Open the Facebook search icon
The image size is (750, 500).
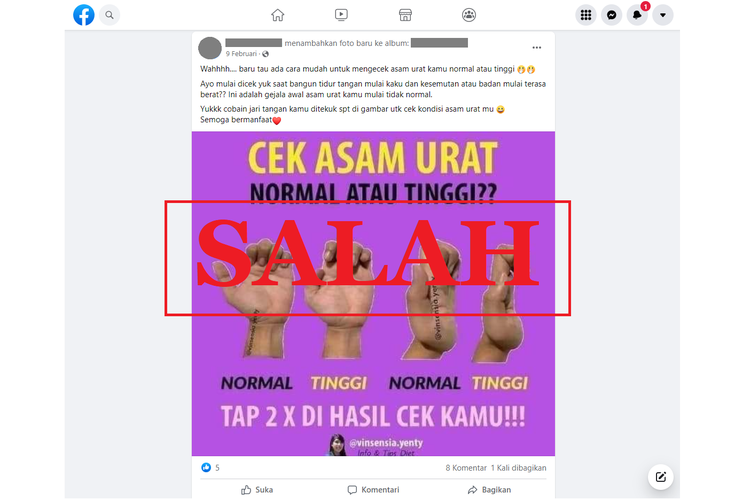(x=110, y=15)
